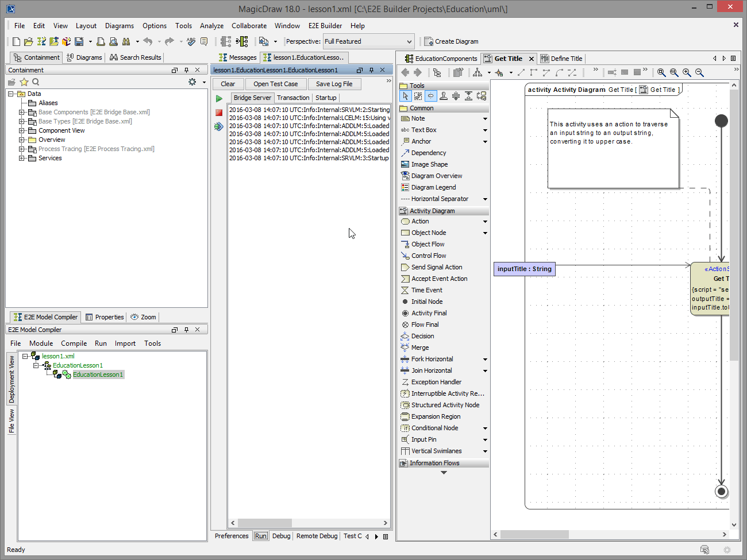Activate the Fit in Window zoom icon
Image resolution: width=747 pixels, height=560 pixels.
coord(663,72)
